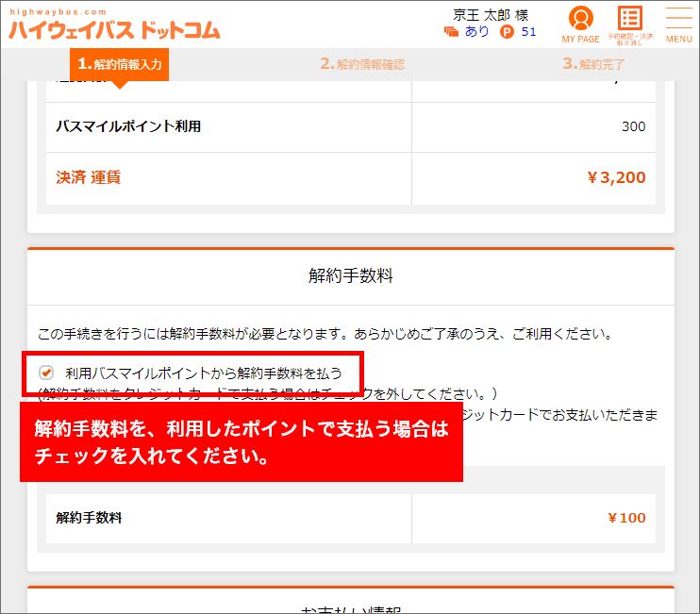Click label 利用バスマイルポイントから解約手数料を払う
Viewport: 700px width, 614px height.
click(204, 373)
